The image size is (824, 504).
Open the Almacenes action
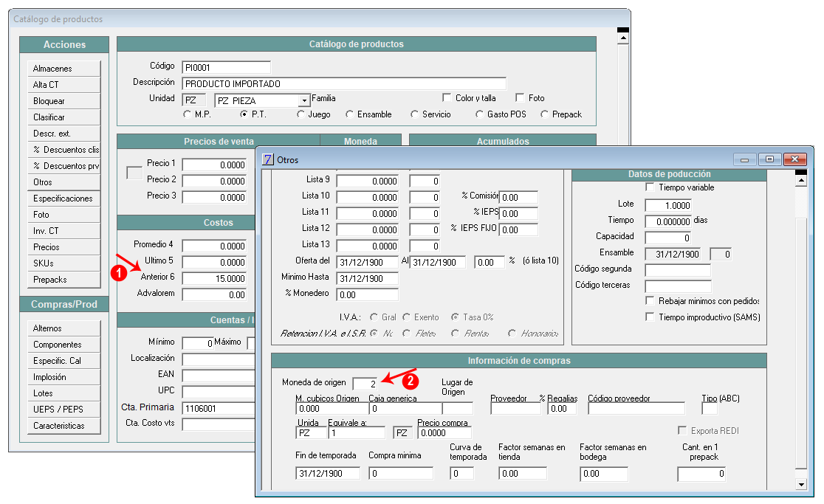click(63, 69)
